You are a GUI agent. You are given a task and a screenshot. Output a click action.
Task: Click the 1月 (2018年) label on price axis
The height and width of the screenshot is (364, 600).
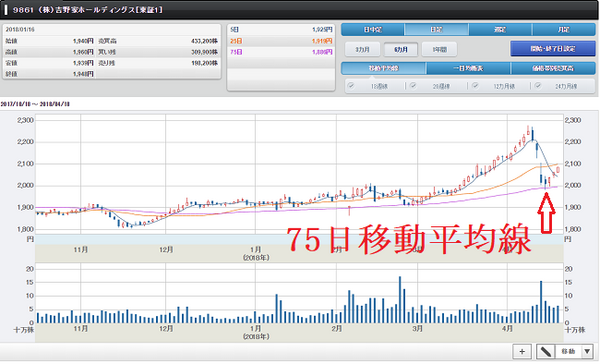pos(256,254)
